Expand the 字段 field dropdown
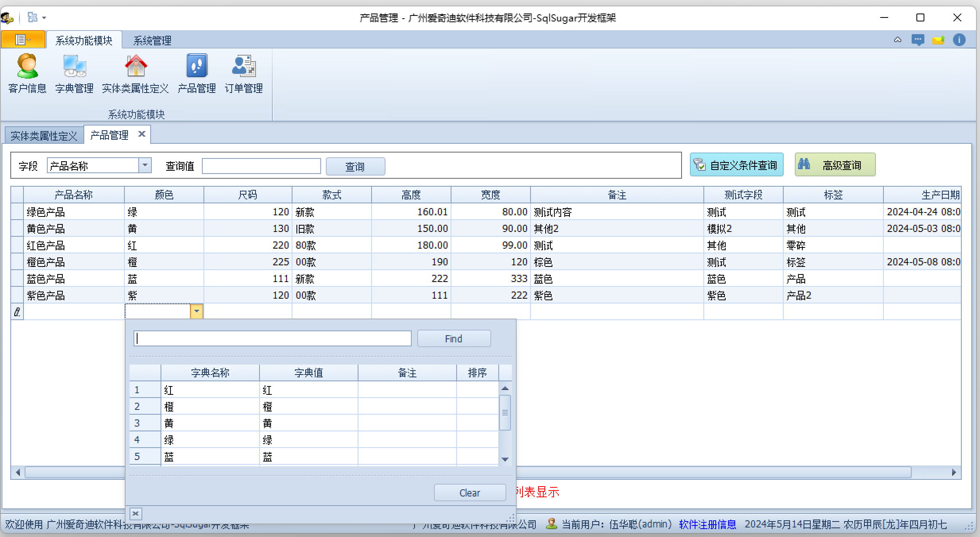This screenshot has width=980, height=537. point(145,165)
